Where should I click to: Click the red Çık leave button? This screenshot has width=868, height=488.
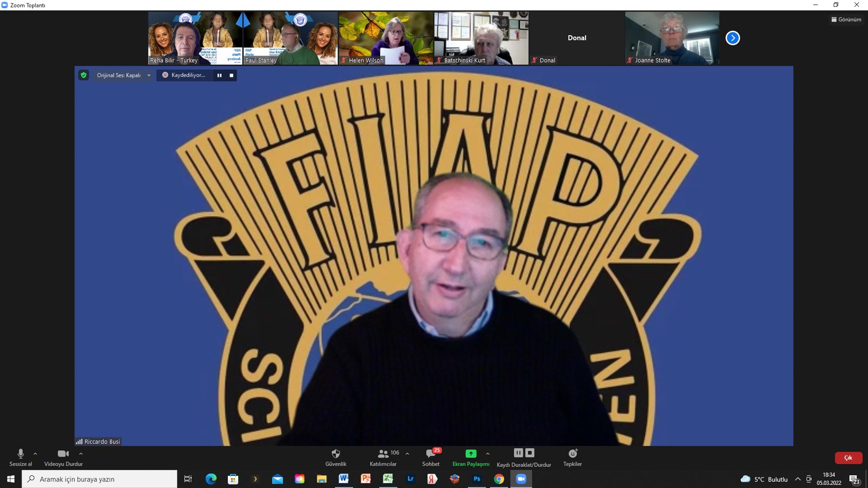click(x=848, y=458)
